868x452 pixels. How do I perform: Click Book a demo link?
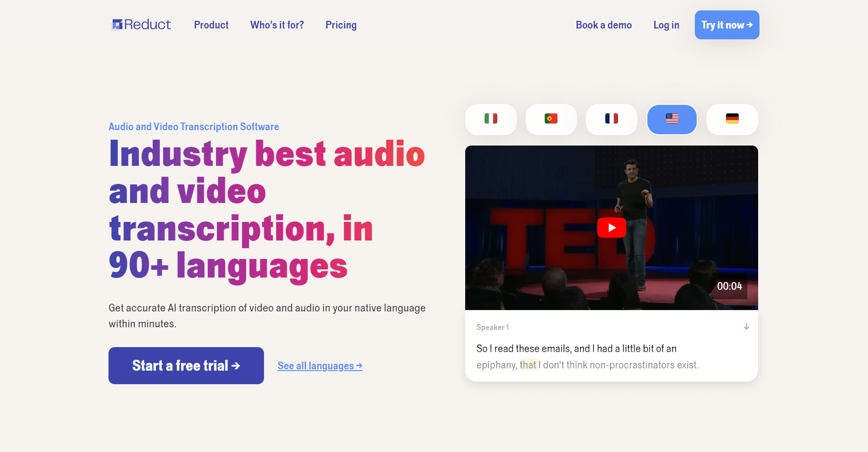coord(604,25)
